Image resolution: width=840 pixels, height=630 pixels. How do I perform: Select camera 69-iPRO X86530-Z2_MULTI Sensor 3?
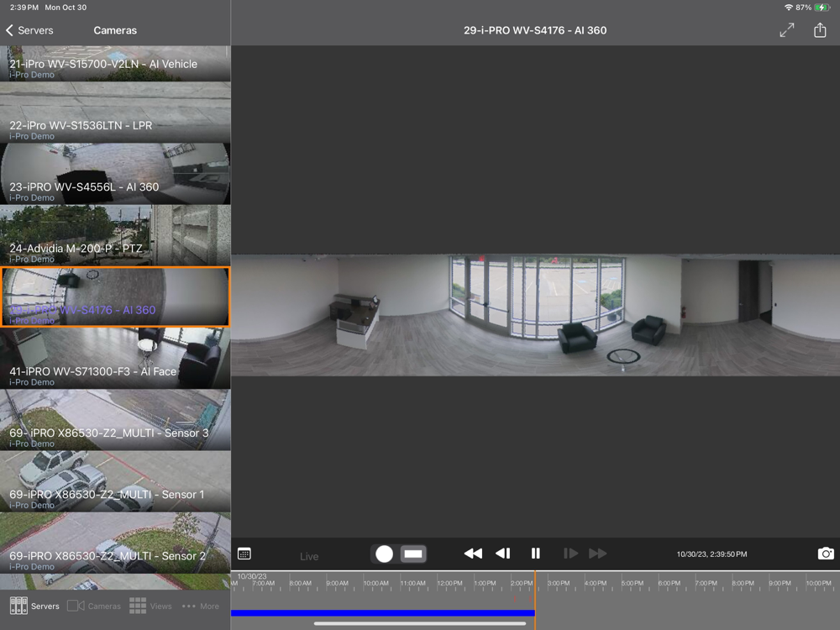point(115,420)
